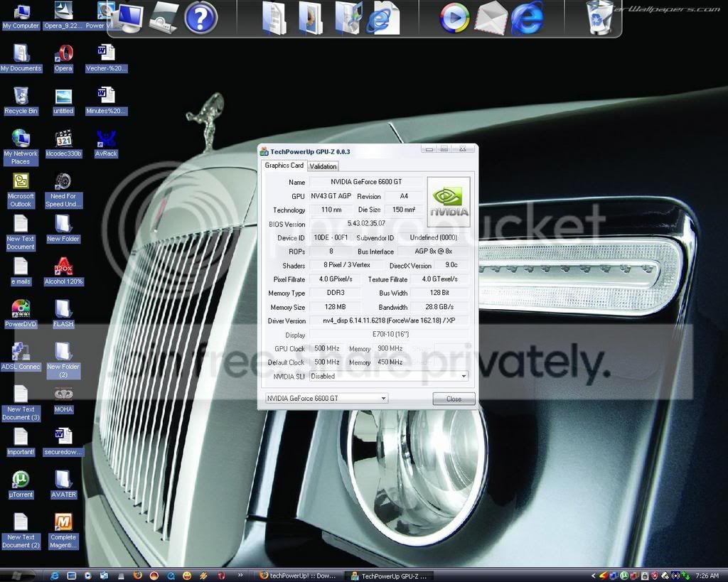Screen dimensions: 728x582
Task: Expand the hidden system tray icons arrow
Action: pos(593,576)
